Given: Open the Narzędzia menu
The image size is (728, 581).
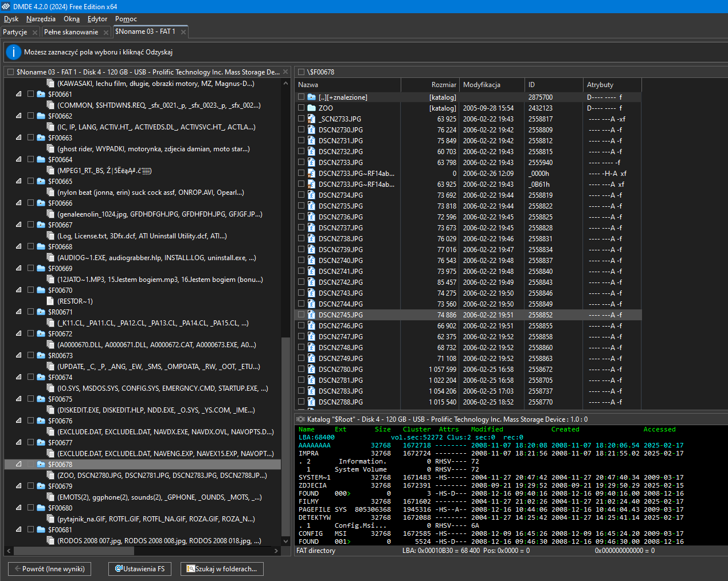Looking at the screenshot, I should coord(41,19).
